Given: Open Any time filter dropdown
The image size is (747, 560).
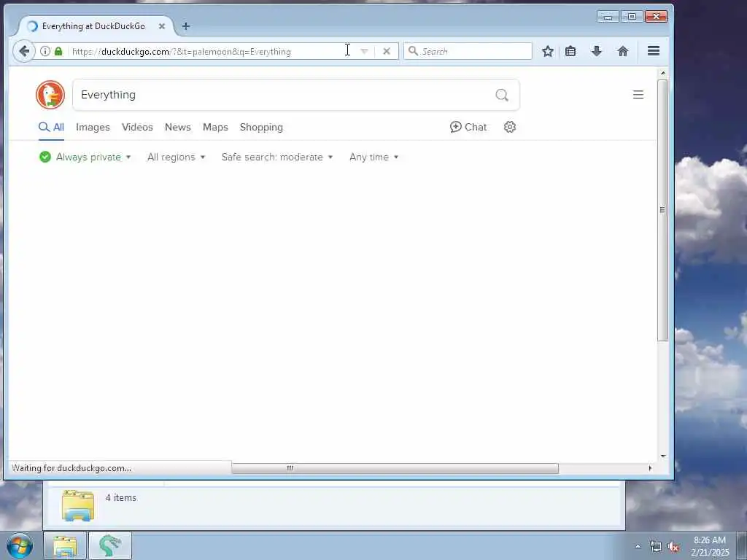Looking at the screenshot, I should 374,157.
